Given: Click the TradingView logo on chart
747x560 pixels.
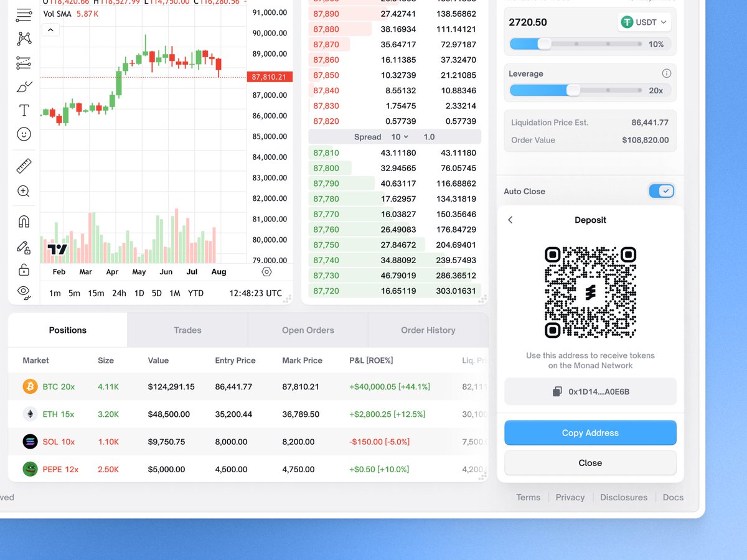Looking at the screenshot, I should coord(57,250).
